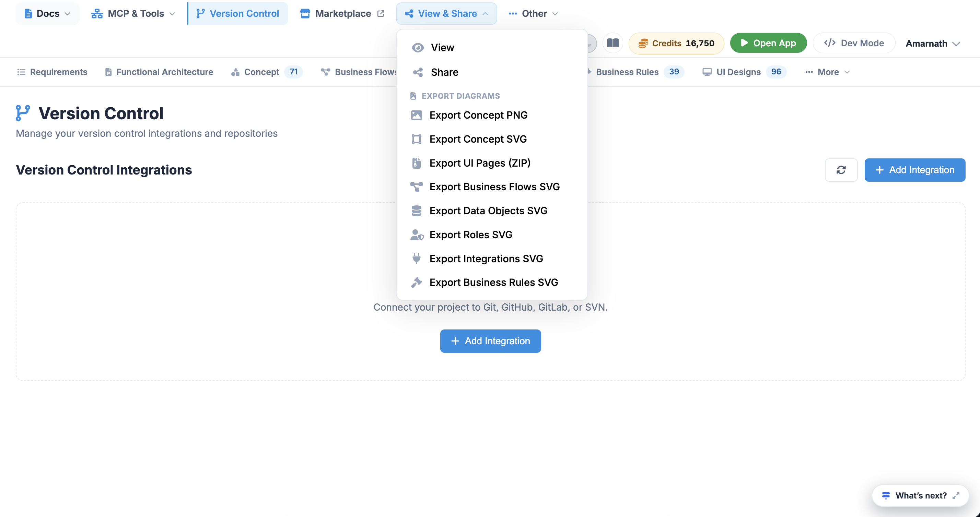This screenshot has height=517, width=980.
Task: Click the vector frame icon for Concept SVG
Action: 417,139
